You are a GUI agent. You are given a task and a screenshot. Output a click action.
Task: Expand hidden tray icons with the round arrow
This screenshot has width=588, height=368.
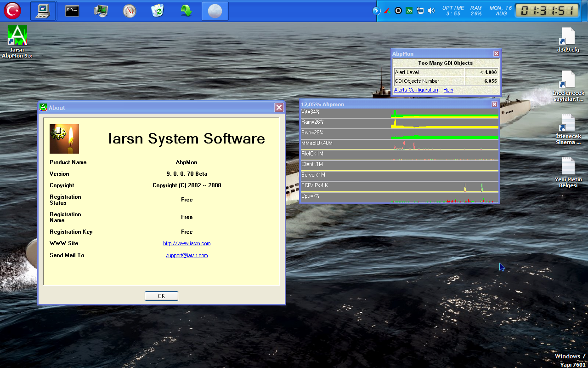click(x=377, y=11)
